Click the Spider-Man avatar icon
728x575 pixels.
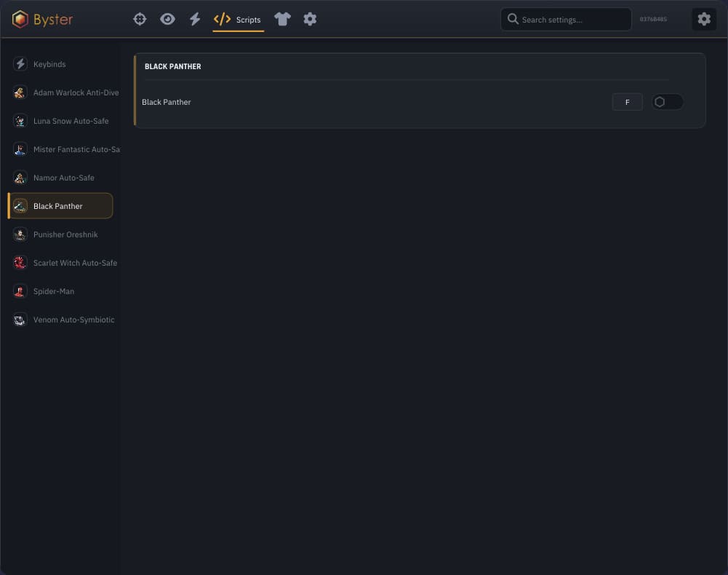pyautogui.click(x=20, y=291)
